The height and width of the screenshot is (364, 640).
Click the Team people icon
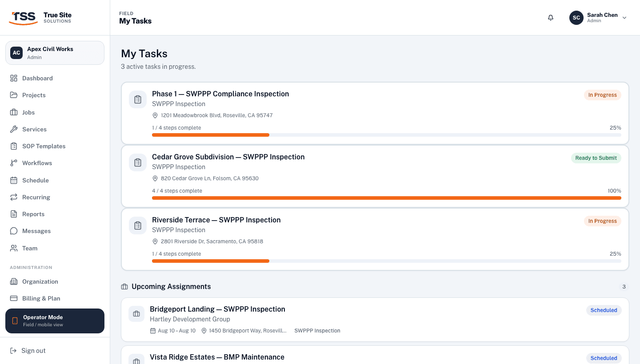coord(14,248)
